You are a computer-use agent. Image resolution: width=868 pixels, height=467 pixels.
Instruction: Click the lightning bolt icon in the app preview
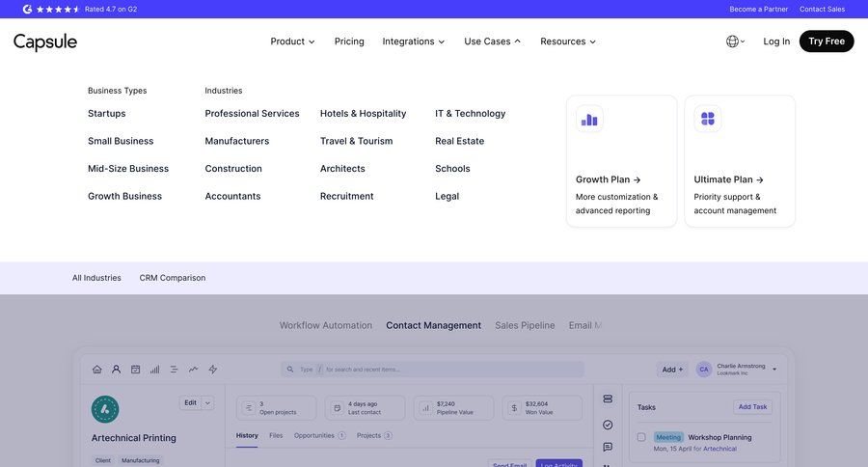coord(213,369)
